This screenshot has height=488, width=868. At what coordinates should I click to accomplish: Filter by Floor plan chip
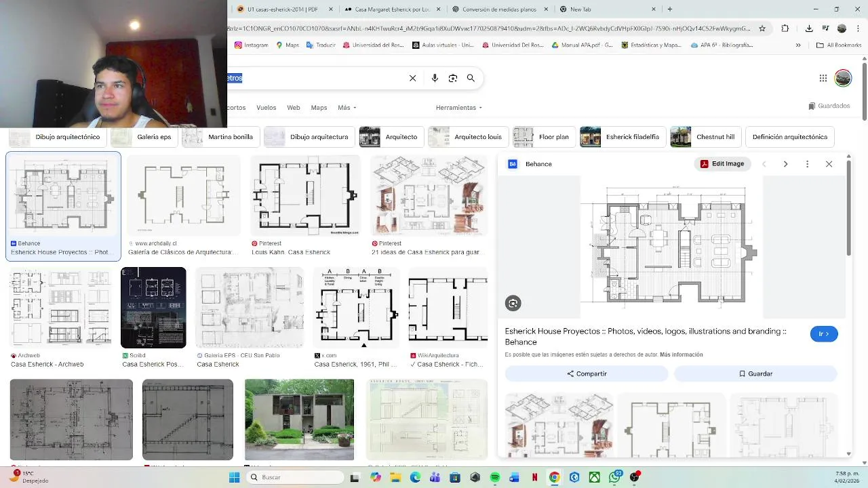pos(542,137)
